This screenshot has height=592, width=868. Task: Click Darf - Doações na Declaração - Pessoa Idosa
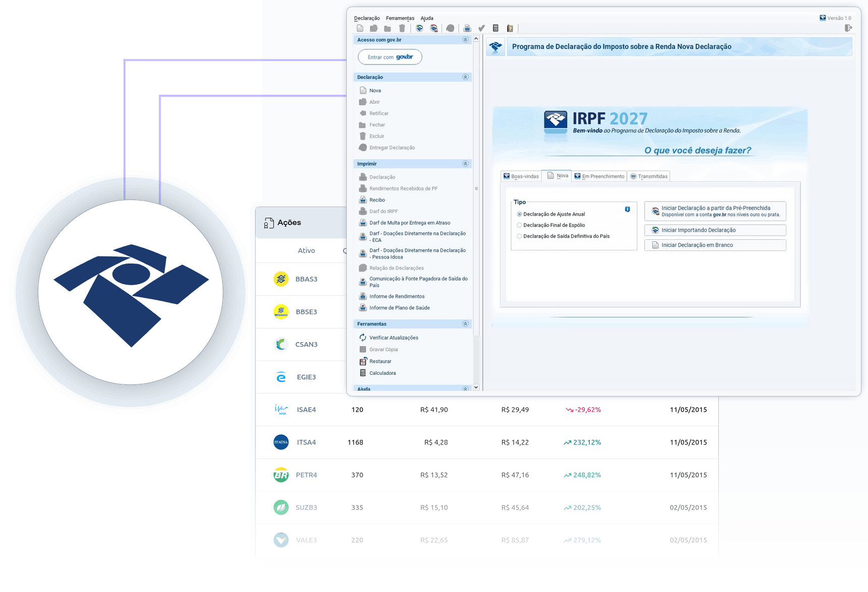[x=412, y=253]
